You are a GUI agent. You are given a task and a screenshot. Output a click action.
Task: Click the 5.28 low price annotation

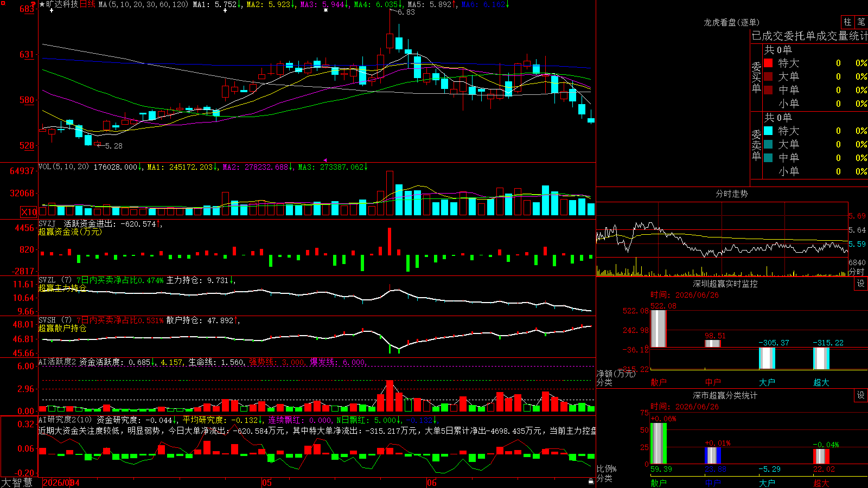click(x=114, y=146)
